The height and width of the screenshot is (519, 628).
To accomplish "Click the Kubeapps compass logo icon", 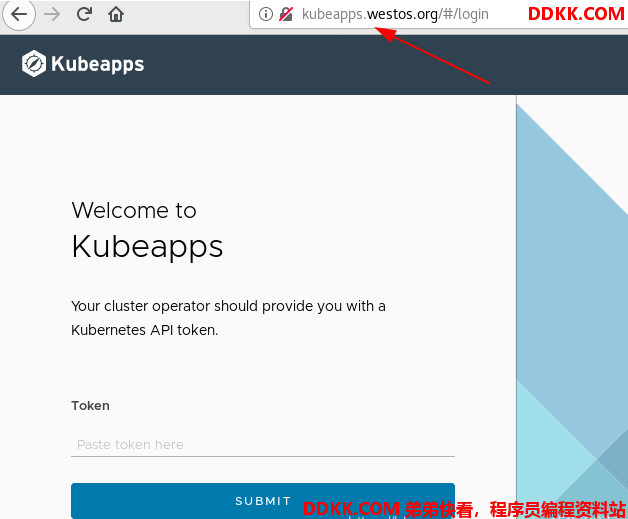I will click(34, 64).
